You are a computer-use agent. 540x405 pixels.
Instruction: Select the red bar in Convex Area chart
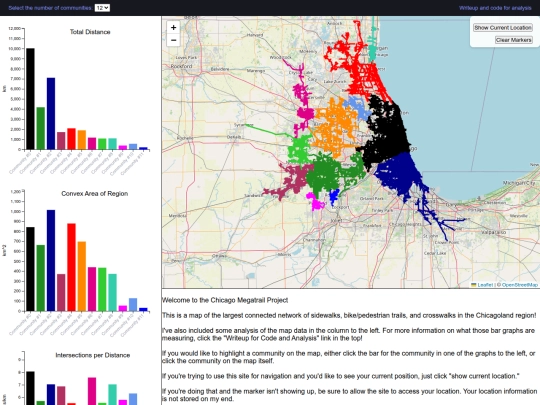(71, 267)
